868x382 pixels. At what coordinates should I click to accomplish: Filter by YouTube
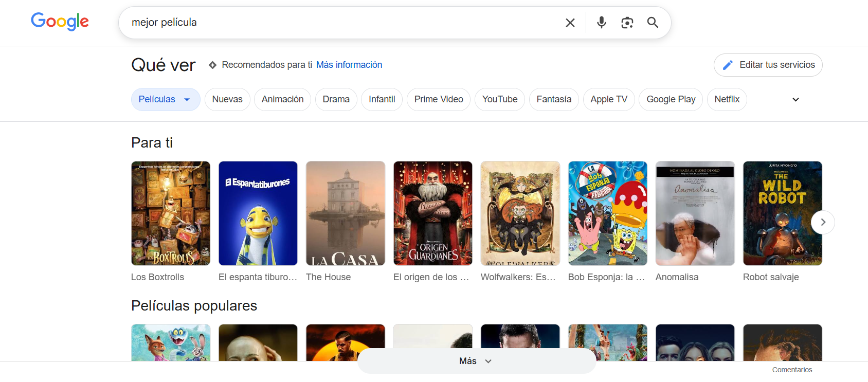point(500,99)
